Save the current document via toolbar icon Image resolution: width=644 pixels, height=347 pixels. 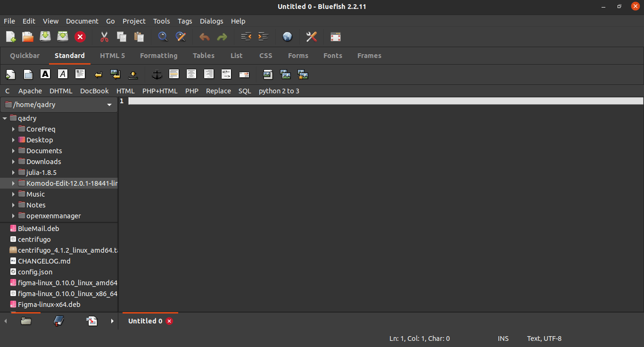click(x=45, y=37)
